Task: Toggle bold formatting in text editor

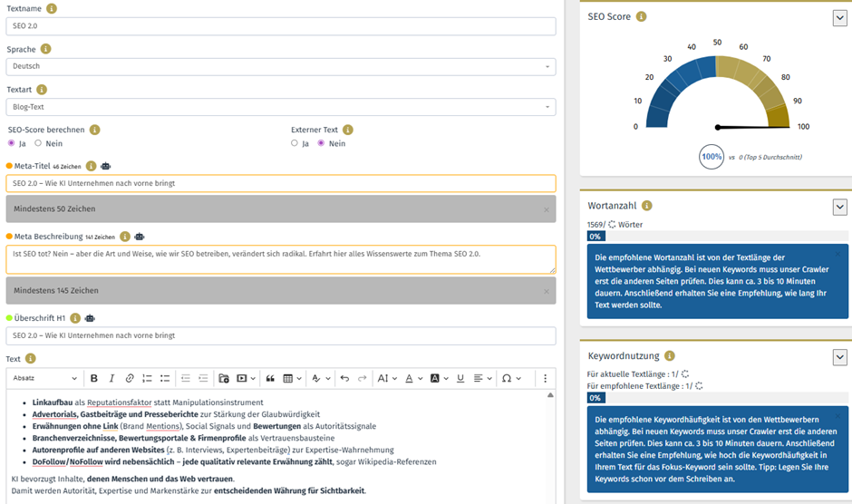Action: click(93, 378)
